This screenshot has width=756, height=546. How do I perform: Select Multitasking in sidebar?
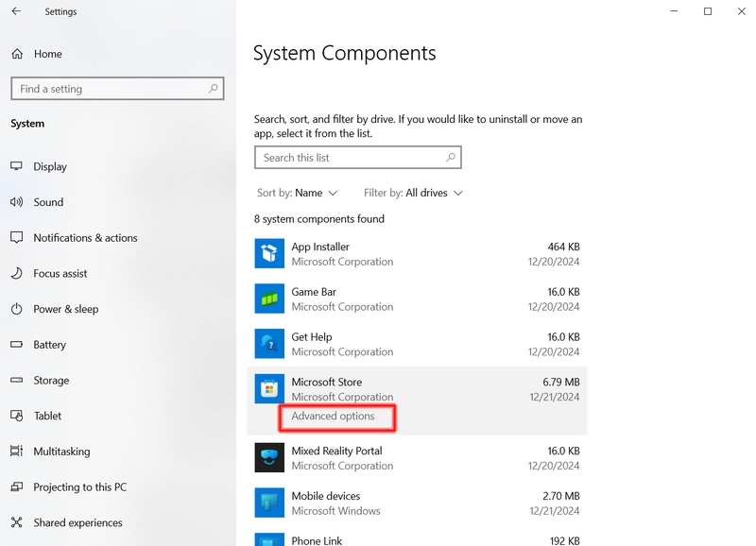coord(61,452)
